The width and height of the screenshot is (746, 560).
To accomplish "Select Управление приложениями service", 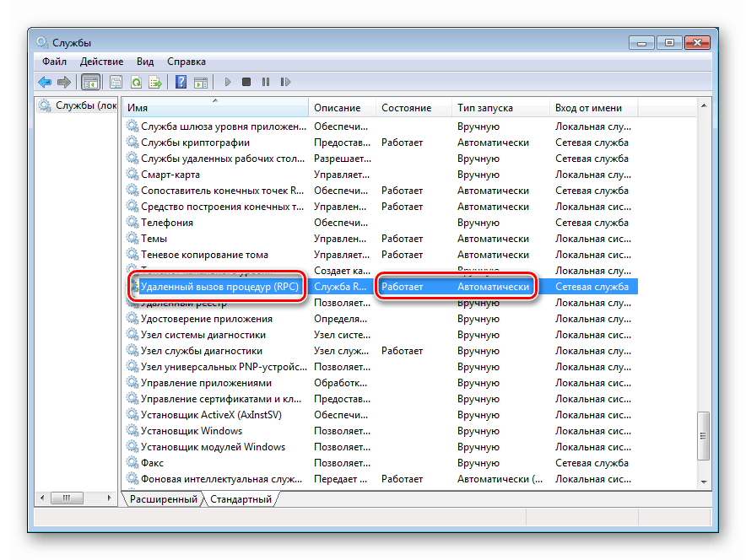I will pos(381,383).
